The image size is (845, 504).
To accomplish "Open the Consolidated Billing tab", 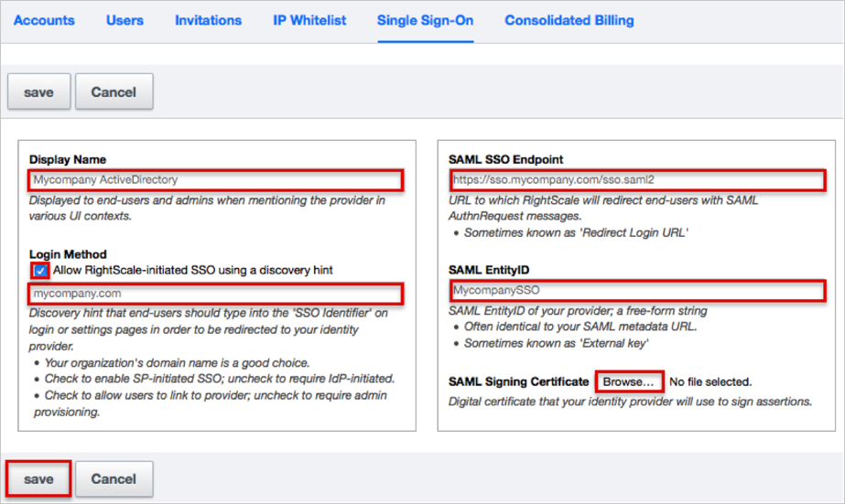I will [569, 20].
